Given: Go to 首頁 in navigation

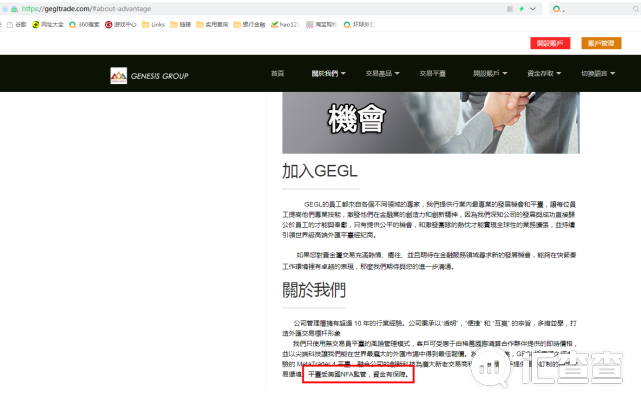Looking at the screenshot, I should (x=277, y=74).
